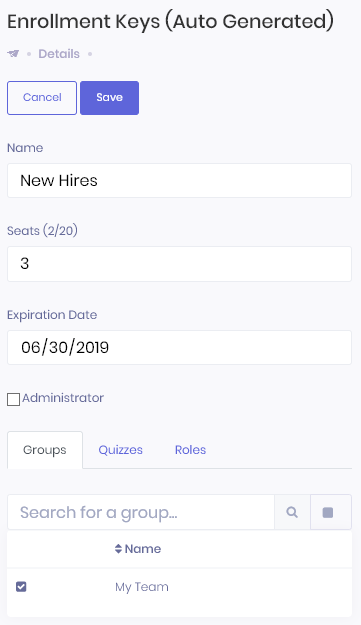361x625 pixels.
Task: Focus the Name field containing New Hires
Action: tap(179, 181)
